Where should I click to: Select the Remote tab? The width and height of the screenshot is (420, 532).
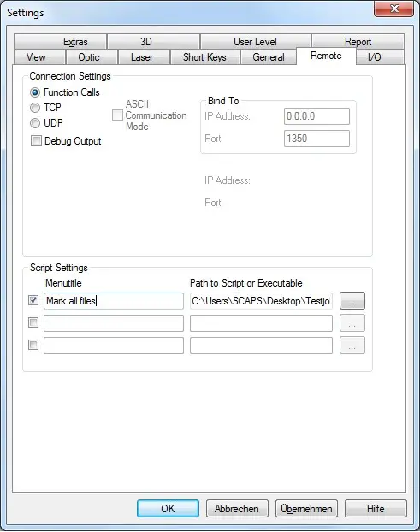tap(326, 56)
